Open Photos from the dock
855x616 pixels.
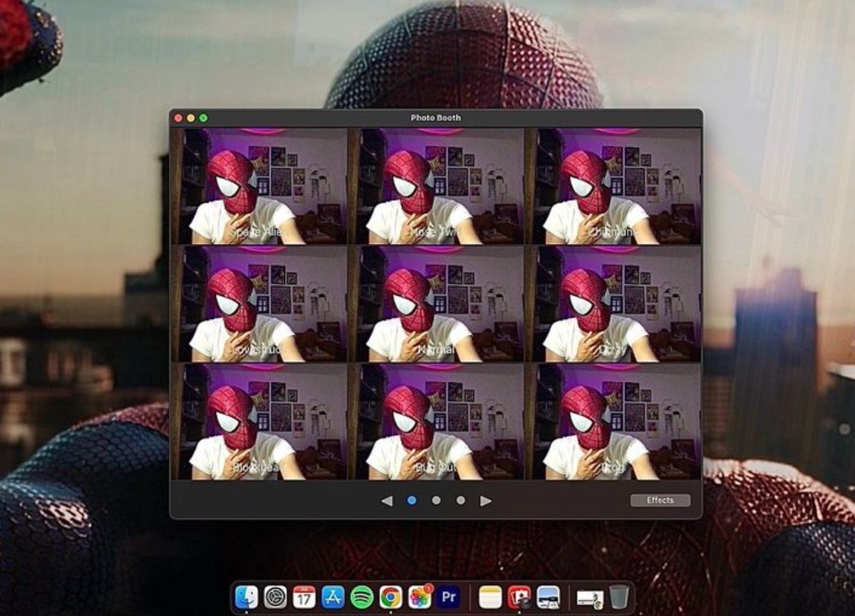click(420, 597)
